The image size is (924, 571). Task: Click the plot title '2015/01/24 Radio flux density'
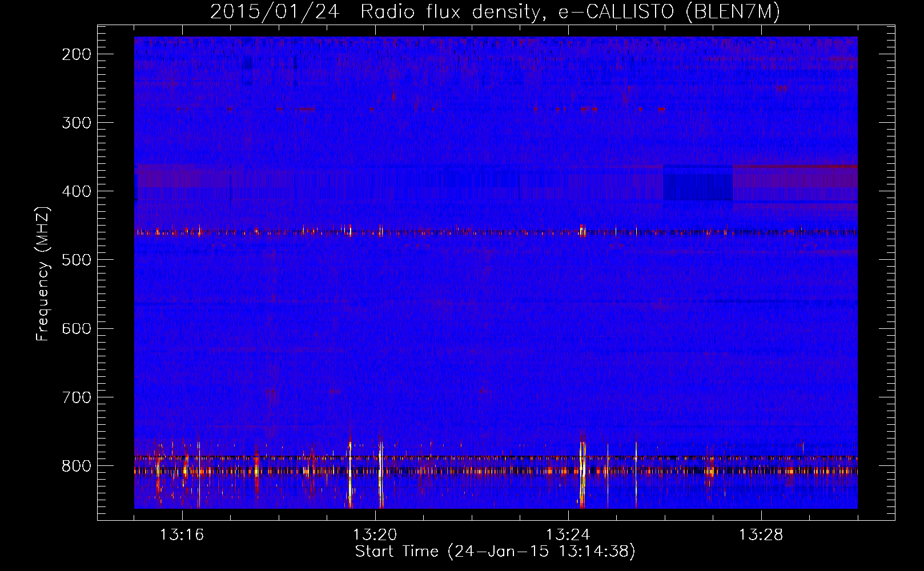pyautogui.click(x=495, y=11)
